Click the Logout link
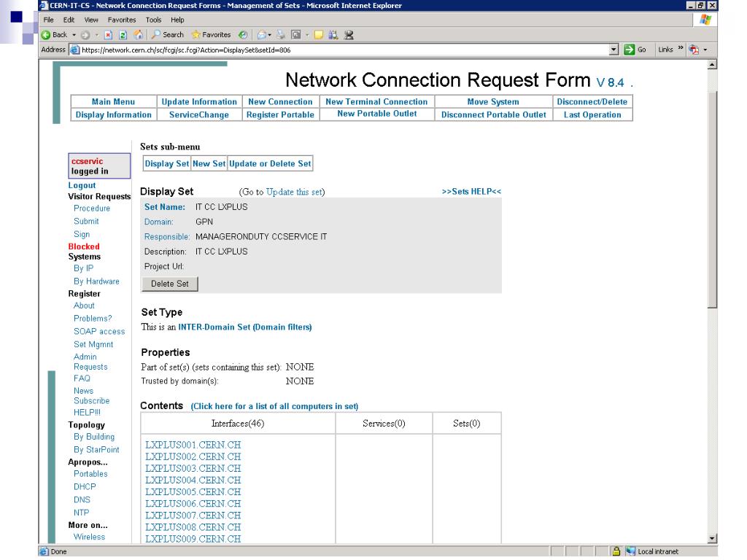Image resolution: width=747 pixels, height=560 pixels. coord(82,185)
